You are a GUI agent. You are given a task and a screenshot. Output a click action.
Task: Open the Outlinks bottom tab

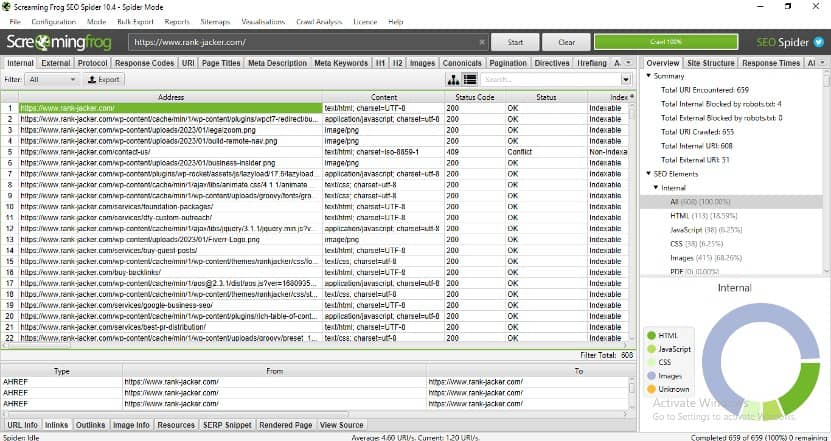pos(91,425)
